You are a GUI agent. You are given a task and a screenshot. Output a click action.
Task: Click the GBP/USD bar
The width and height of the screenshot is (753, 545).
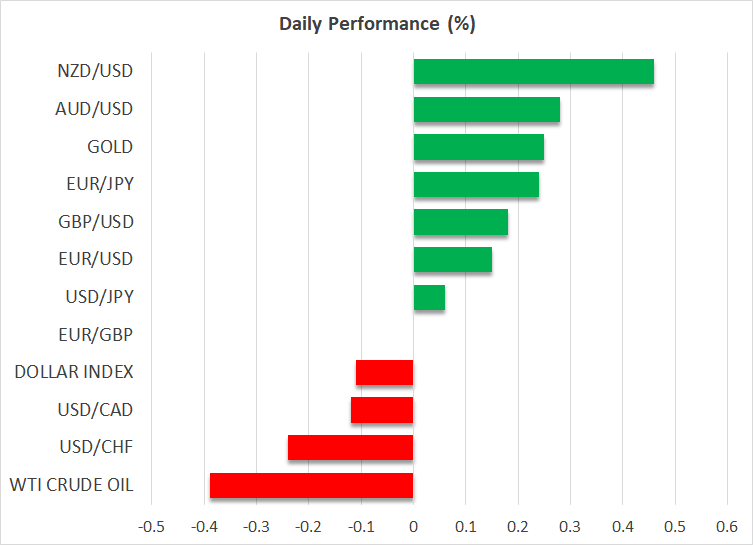(461, 222)
